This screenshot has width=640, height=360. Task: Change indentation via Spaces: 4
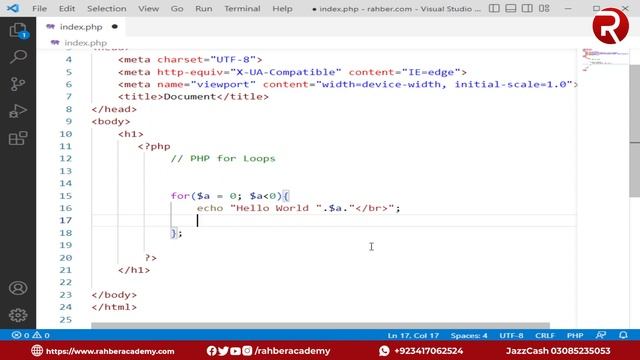469,336
